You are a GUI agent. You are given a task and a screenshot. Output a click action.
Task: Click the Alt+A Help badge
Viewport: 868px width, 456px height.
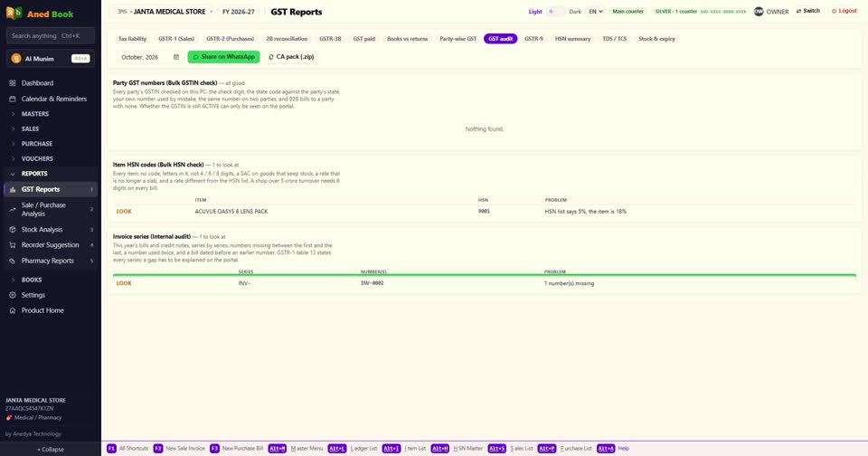[x=606, y=448]
